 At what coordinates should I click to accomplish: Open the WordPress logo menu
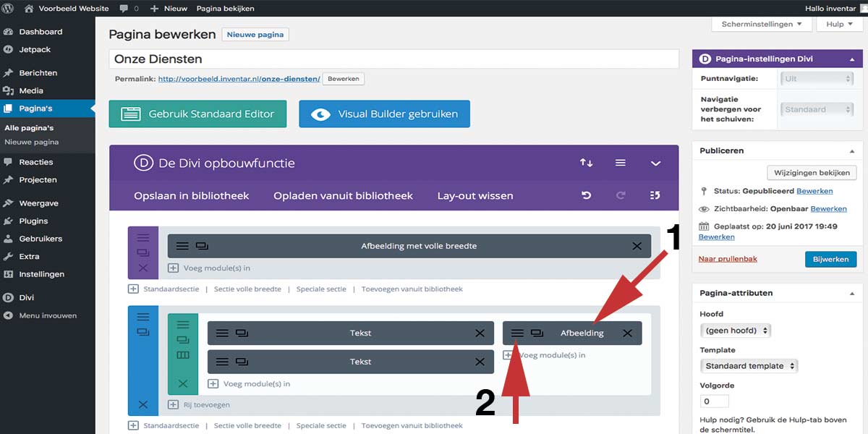pyautogui.click(x=9, y=8)
